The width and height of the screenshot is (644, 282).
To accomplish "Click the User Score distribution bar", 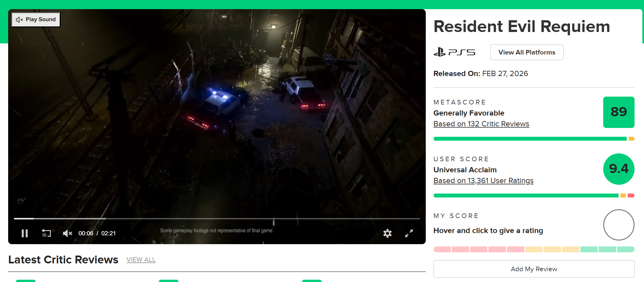I will (x=534, y=196).
